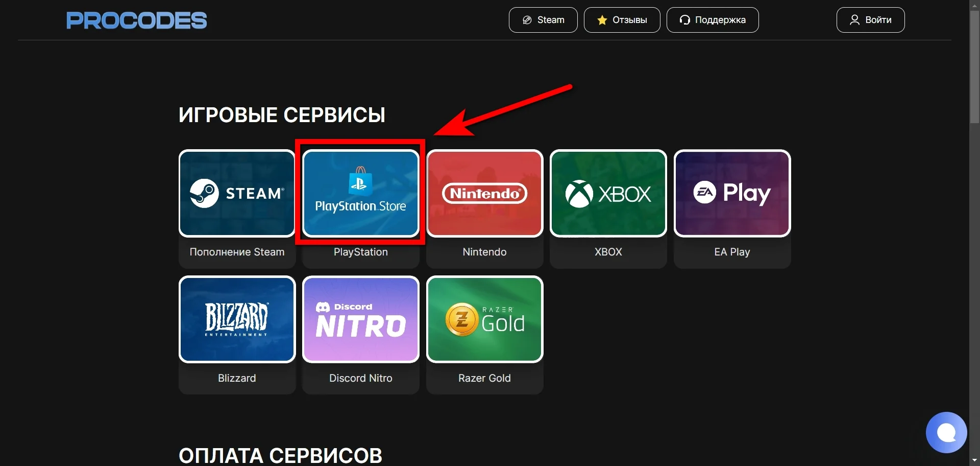The image size is (980, 466).
Task: Open the Razer Gold card
Action: pos(485,319)
